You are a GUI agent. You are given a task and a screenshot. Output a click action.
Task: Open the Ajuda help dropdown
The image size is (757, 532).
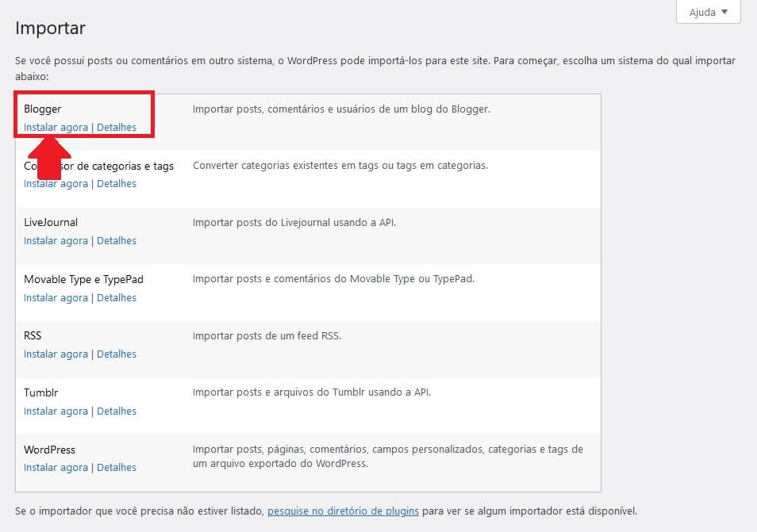[709, 12]
